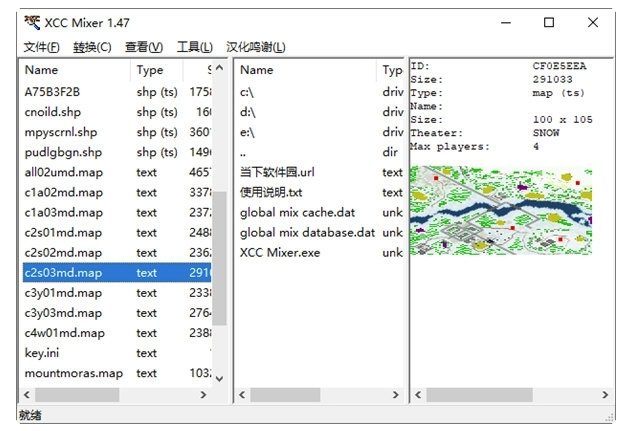Open the 文件(F) menu
This screenshot has width=629, height=431.
click(41, 47)
